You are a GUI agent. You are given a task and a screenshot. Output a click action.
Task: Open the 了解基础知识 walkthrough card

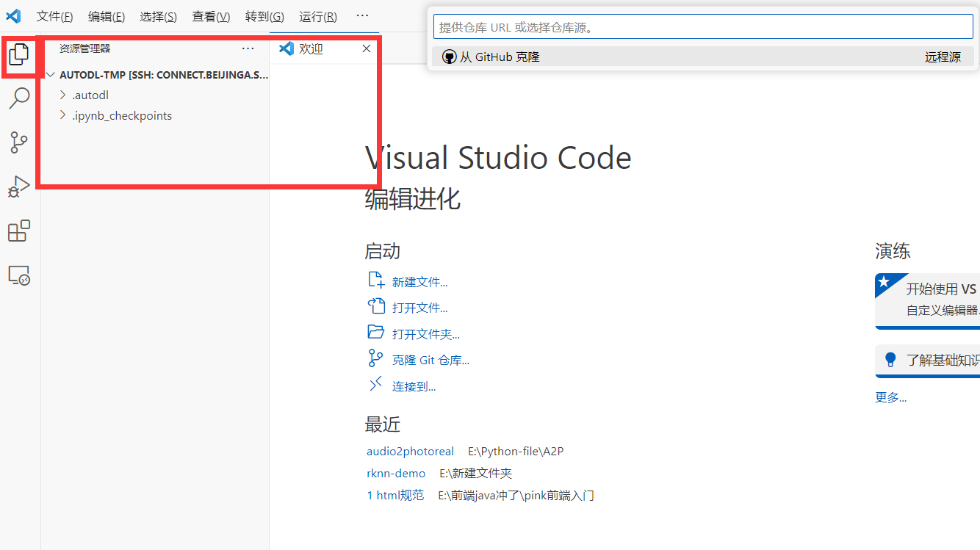(x=928, y=360)
